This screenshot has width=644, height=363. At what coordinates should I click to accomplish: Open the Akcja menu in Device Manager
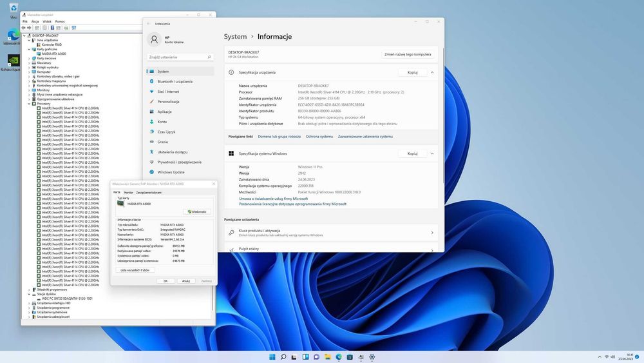35,21
